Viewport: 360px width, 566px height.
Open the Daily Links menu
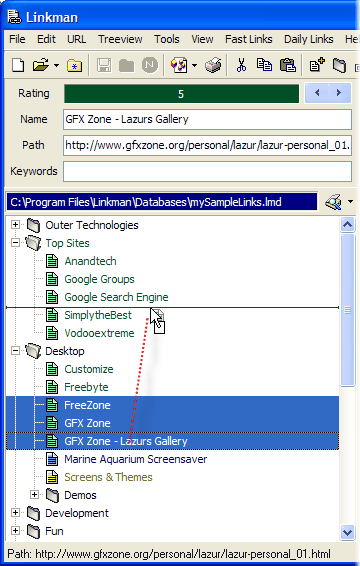308,39
